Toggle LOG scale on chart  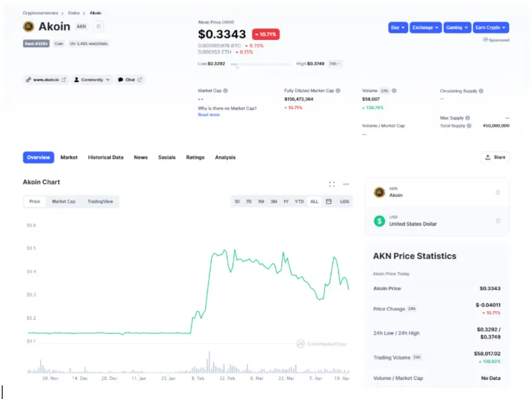pyautogui.click(x=345, y=202)
